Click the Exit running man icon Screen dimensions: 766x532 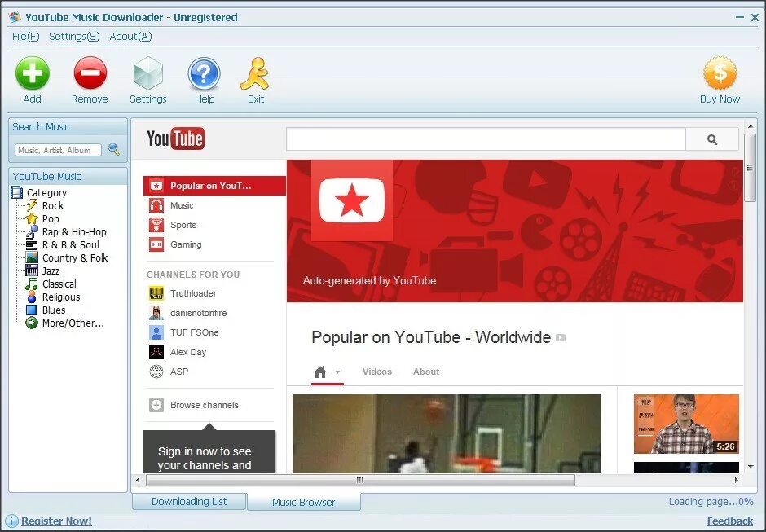coord(254,74)
